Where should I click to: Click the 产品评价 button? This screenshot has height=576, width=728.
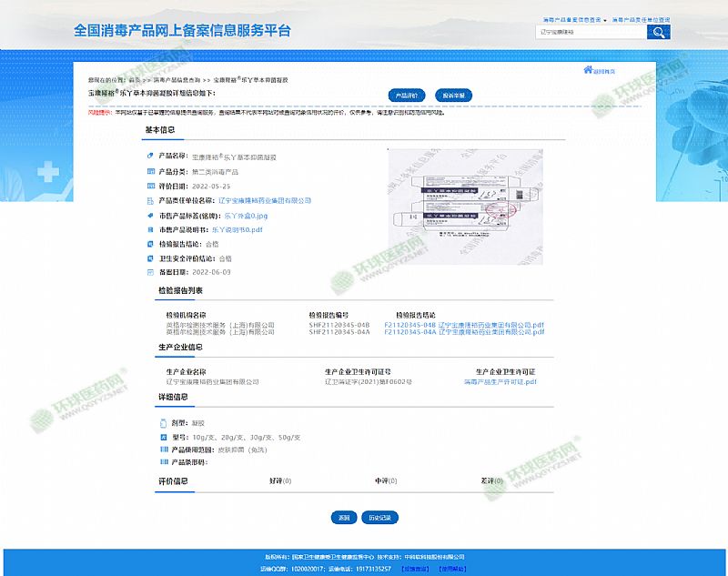coord(407,96)
